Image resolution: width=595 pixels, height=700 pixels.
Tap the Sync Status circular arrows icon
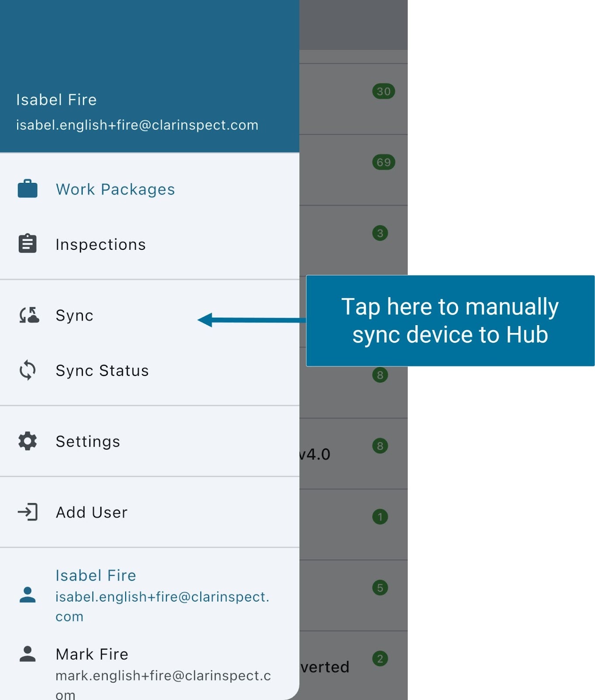point(28,370)
